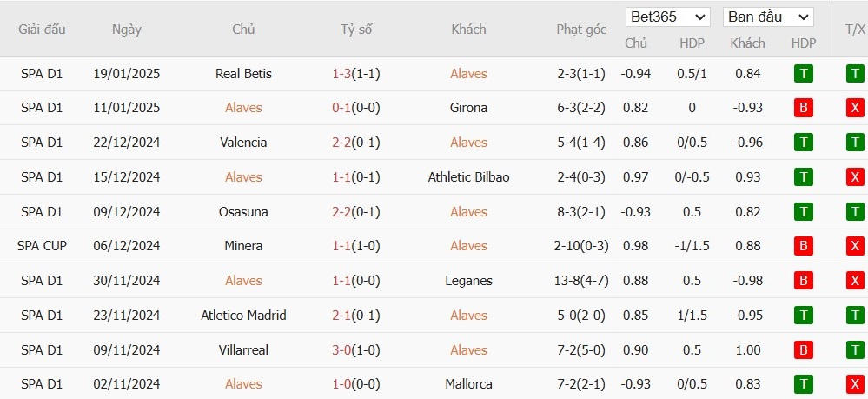868x399 pixels.
Task: Click the 3-0 score for Villarreal
Action: coord(340,349)
